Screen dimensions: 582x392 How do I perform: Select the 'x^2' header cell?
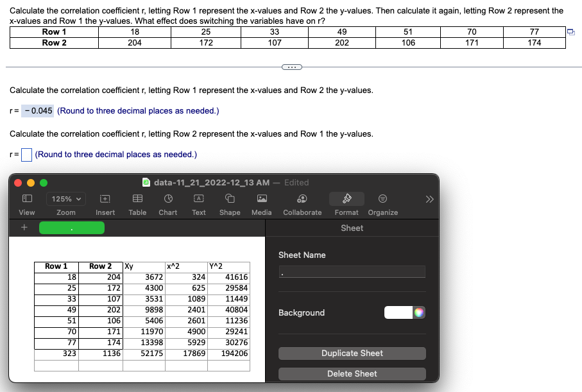(x=186, y=268)
